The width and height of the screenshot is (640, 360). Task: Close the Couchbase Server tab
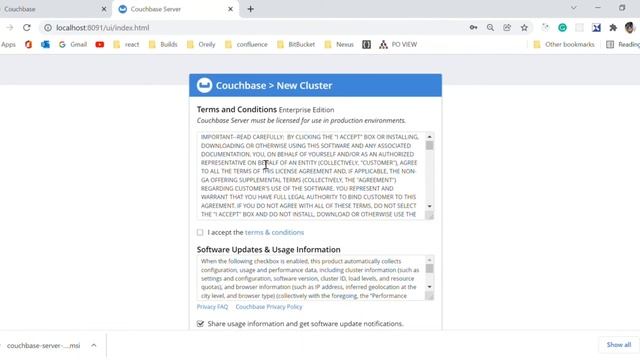231,9
